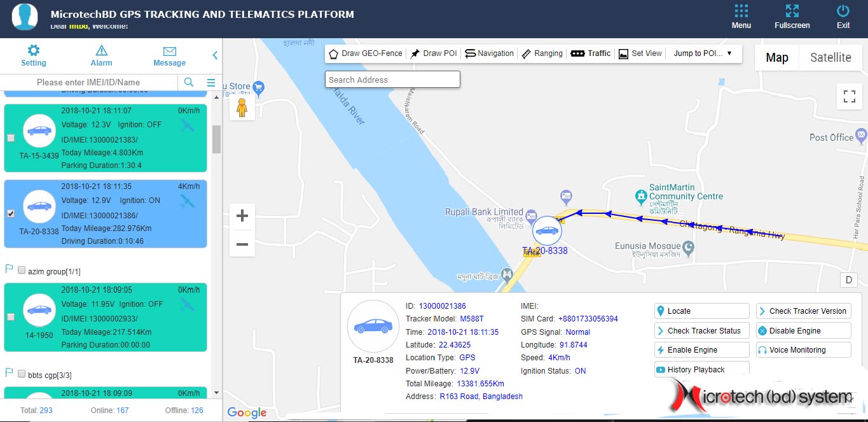Image resolution: width=868 pixels, height=422 pixels.
Task: Uncheck the TA-20-8338 vehicle checkbox
Action: point(10,214)
